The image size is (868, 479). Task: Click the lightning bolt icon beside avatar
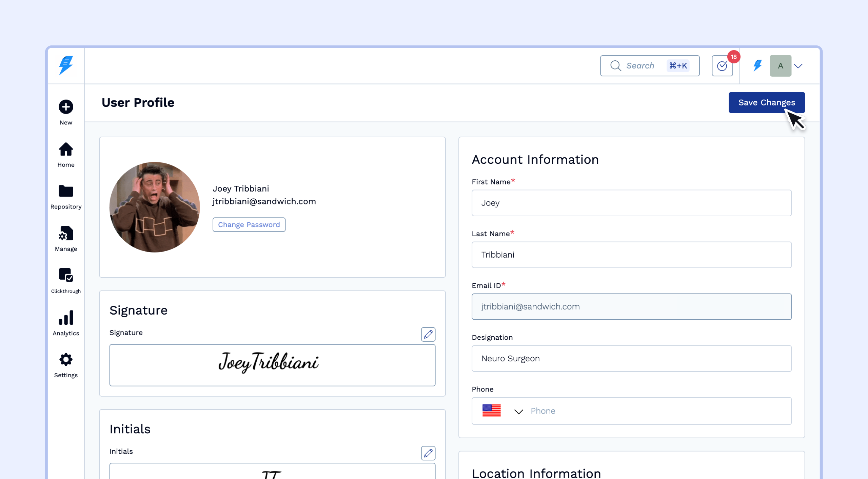coord(757,66)
